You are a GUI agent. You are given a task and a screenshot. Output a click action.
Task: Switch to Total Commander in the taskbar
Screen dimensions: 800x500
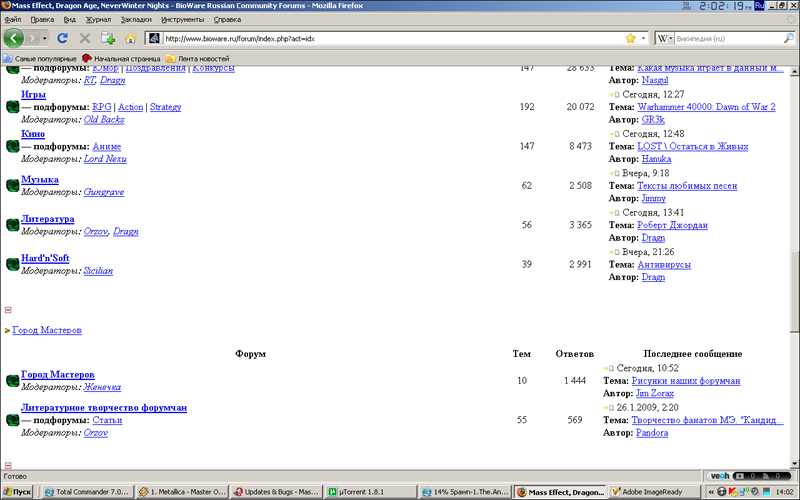(87, 492)
